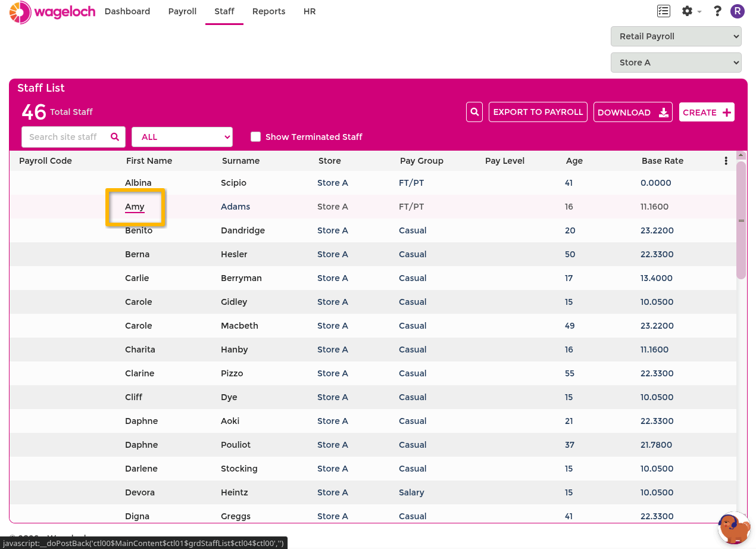Expand the Store A dropdown
Viewport: 756px width, 549px height.
[x=676, y=63]
